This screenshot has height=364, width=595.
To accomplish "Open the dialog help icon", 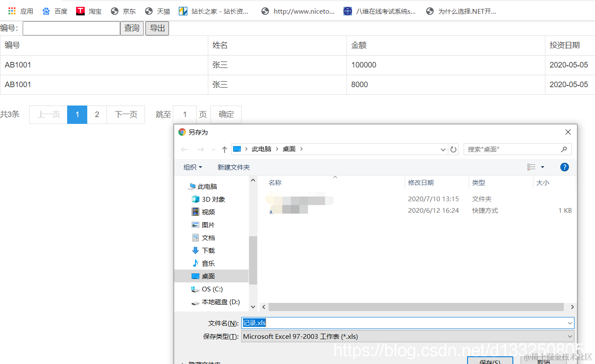I will click(565, 167).
